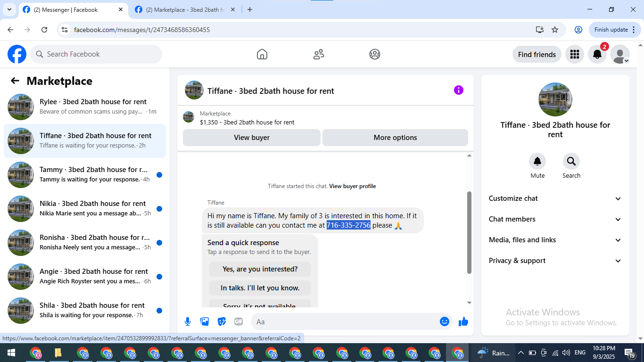644x362 pixels.
Task: Click the Search Facebook field
Action: tap(96, 54)
